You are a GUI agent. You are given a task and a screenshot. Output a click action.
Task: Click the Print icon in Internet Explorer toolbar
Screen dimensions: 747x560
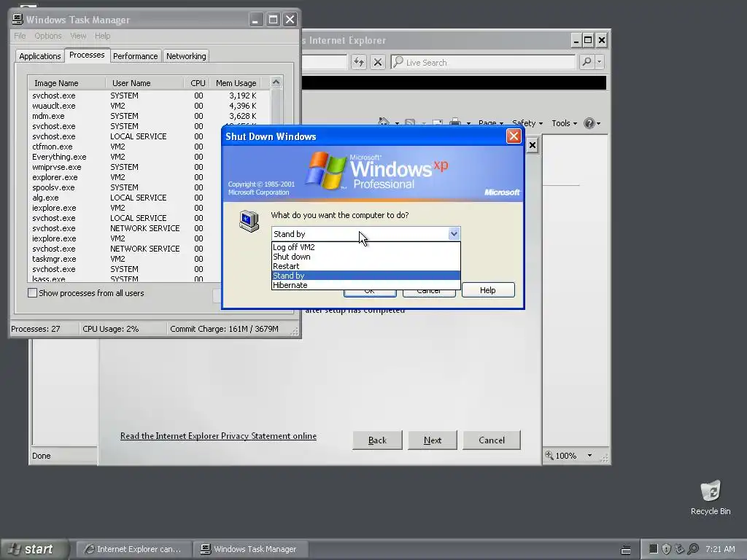click(x=455, y=122)
